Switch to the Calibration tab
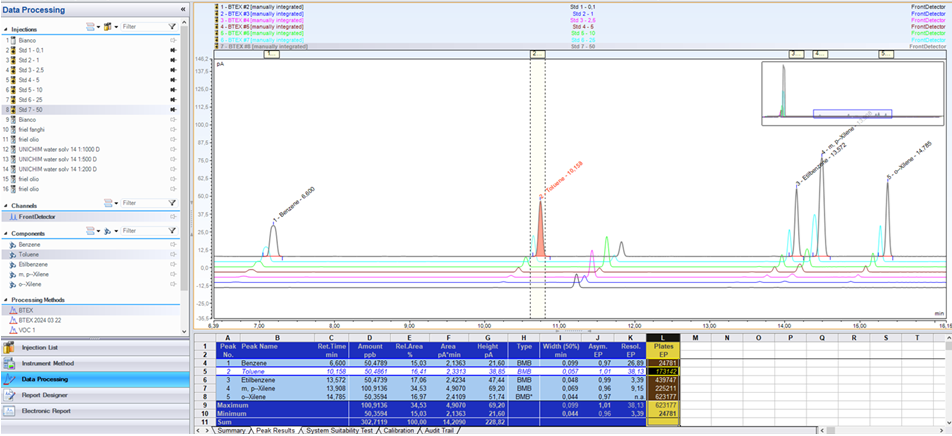The image size is (952, 436). 398,431
